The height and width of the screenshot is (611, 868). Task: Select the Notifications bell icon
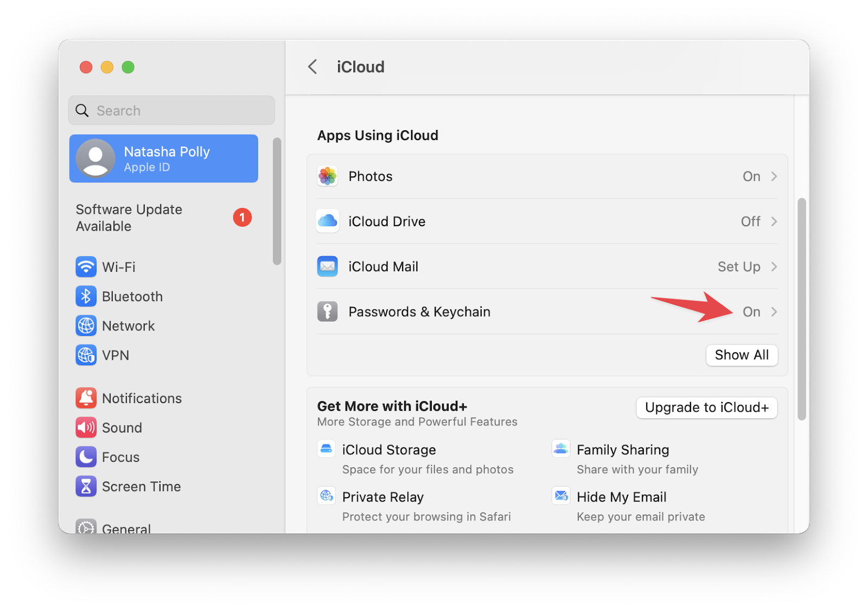86,398
